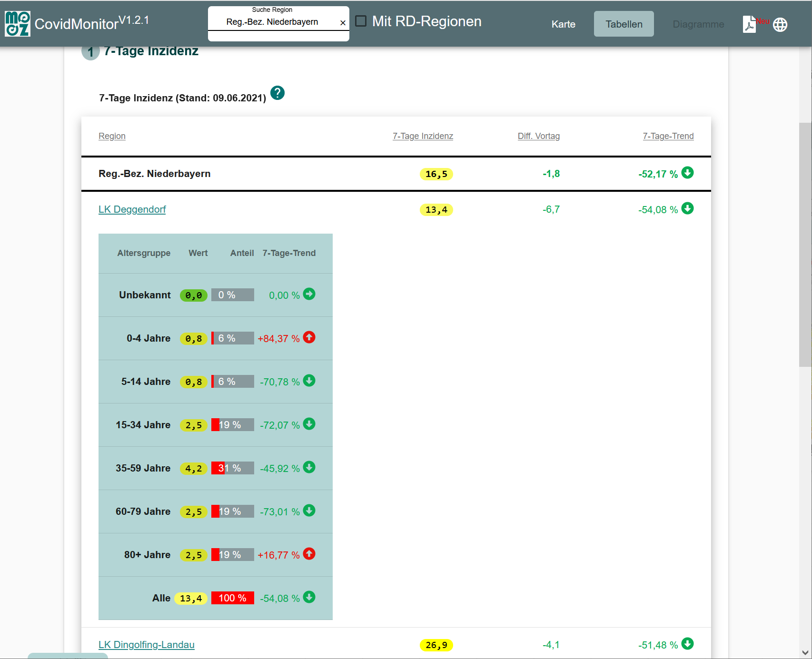Collapse the LK Deggendorf details link
This screenshot has height=659, width=812.
click(132, 209)
